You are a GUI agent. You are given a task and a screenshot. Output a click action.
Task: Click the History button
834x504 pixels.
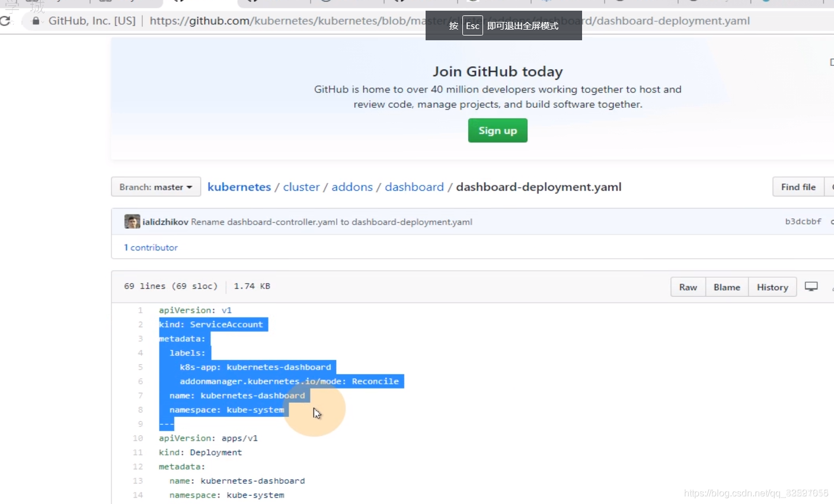coord(772,287)
